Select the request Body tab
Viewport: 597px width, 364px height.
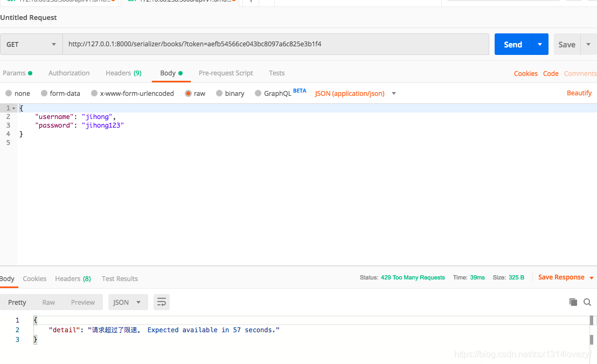(x=171, y=73)
